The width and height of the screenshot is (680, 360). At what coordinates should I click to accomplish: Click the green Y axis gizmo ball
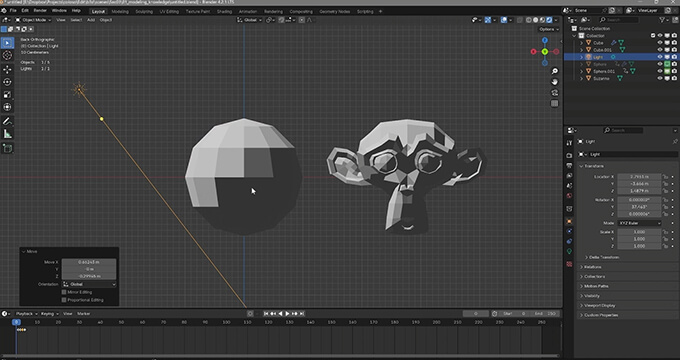[545, 52]
